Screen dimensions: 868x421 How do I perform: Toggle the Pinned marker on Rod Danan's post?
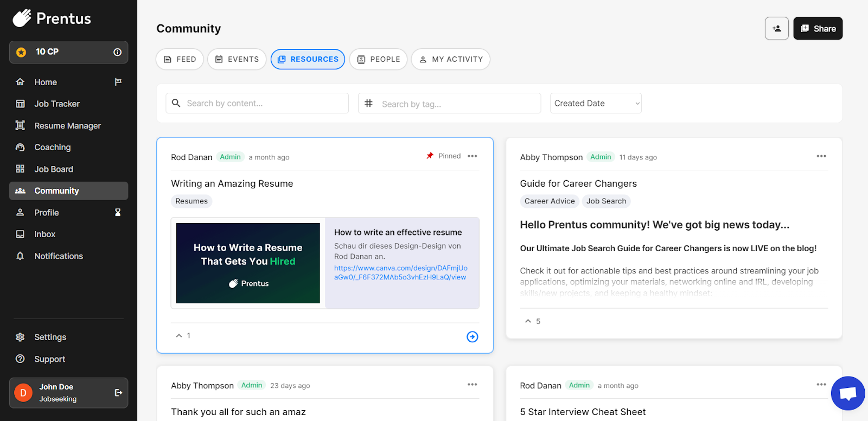444,156
